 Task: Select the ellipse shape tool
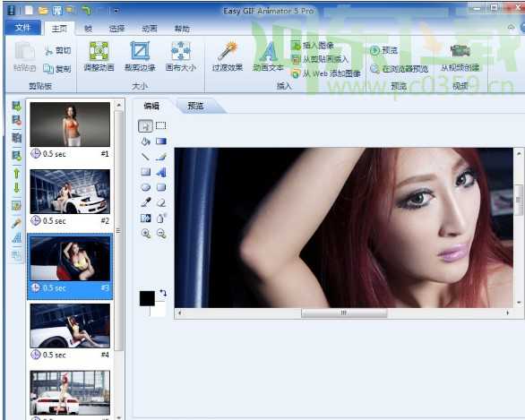[145, 187]
